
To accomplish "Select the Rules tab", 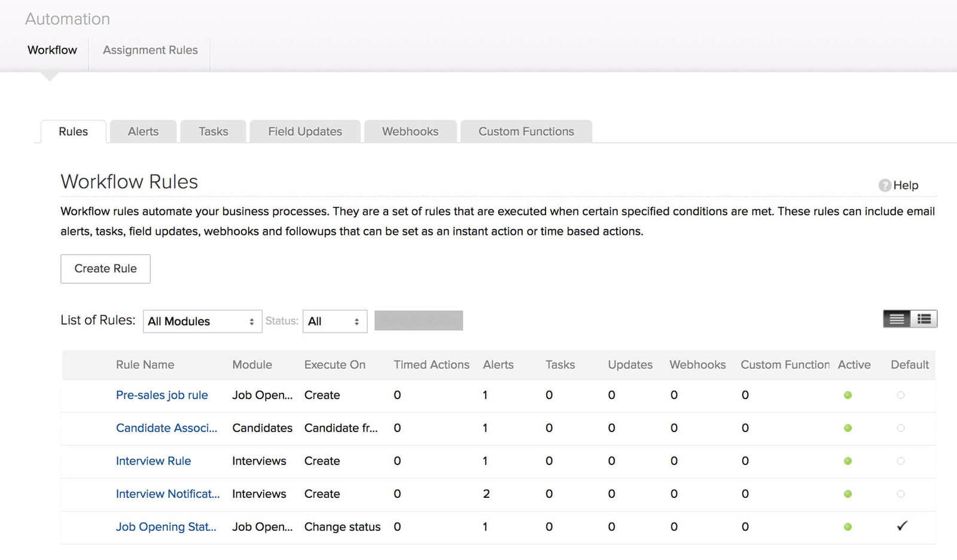I will [73, 131].
